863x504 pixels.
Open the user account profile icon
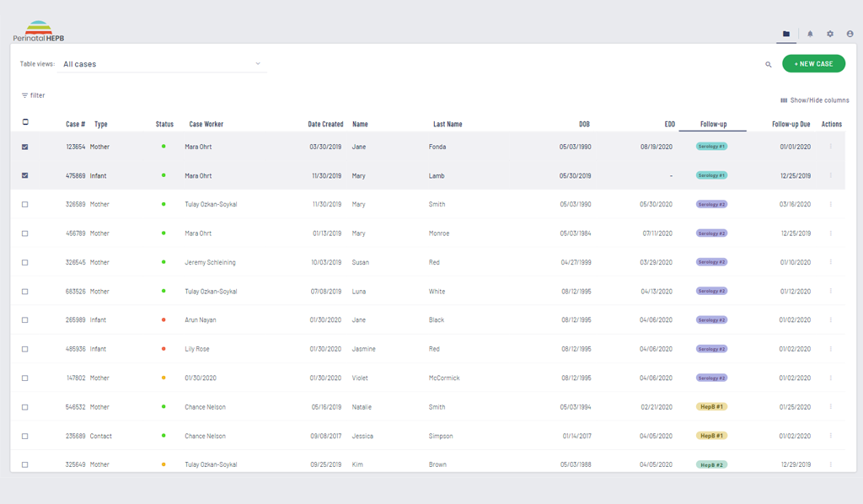tap(850, 34)
